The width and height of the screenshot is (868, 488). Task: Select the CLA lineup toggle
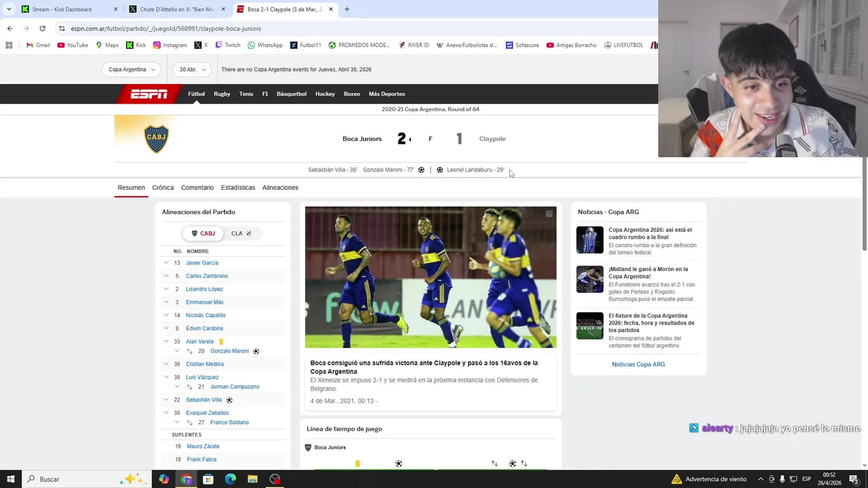pos(241,233)
